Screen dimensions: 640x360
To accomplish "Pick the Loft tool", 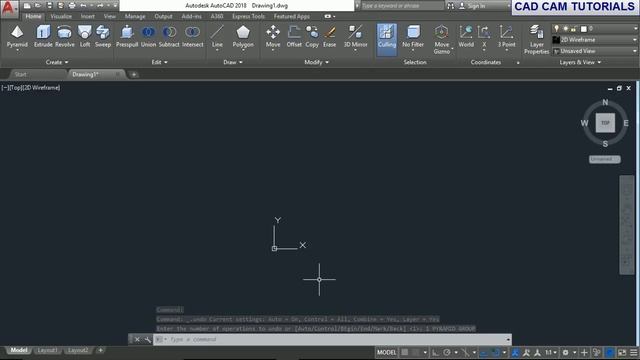I will pos(85,36).
